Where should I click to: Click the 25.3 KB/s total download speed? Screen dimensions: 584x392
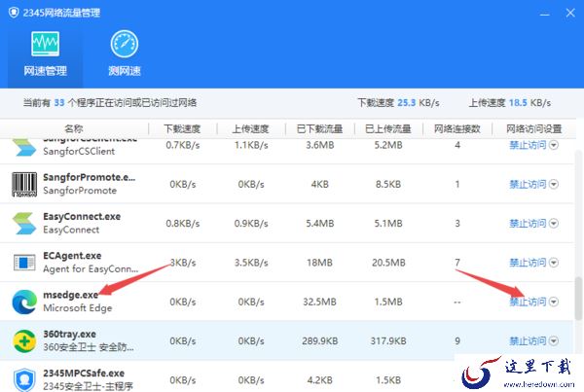pyautogui.click(x=419, y=102)
